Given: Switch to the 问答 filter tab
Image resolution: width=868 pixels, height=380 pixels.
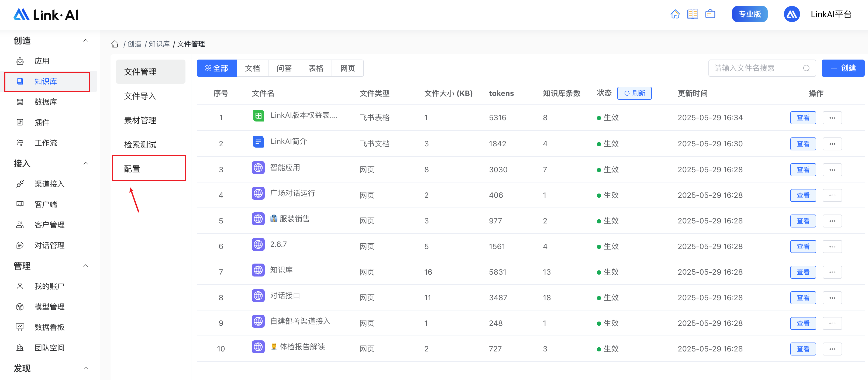Looking at the screenshot, I should [284, 68].
